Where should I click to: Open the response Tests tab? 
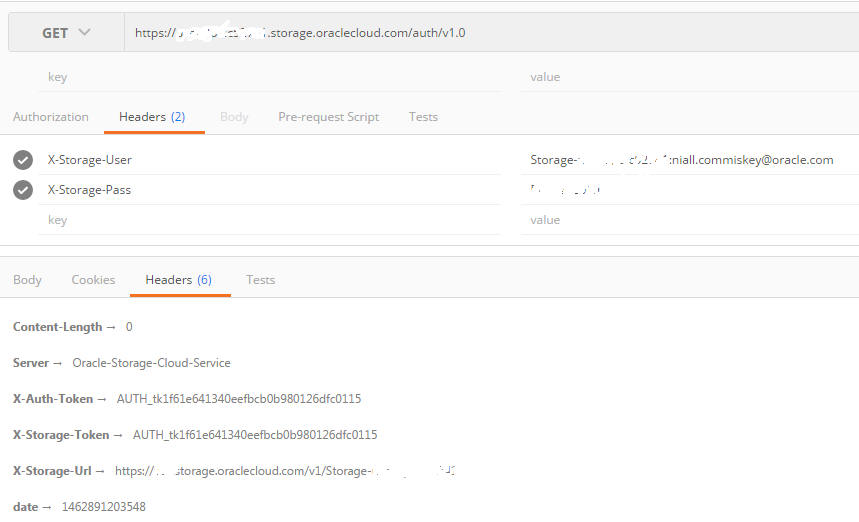pyautogui.click(x=260, y=280)
